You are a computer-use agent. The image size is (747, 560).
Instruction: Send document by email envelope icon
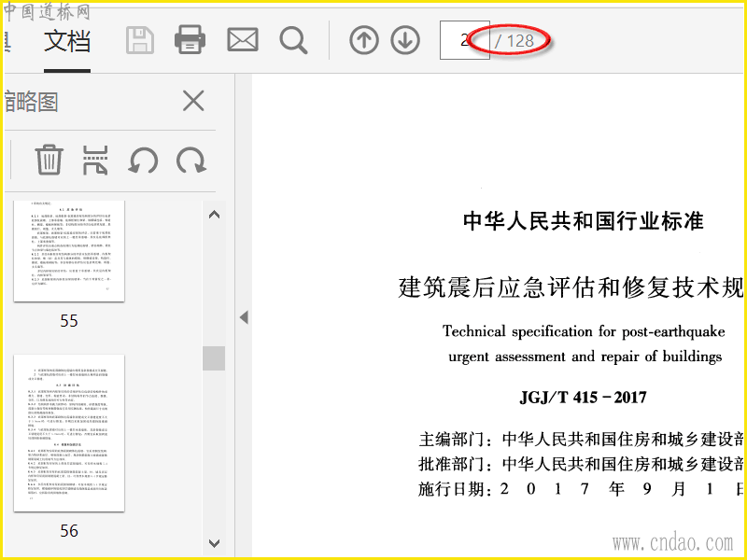(x=243, y=39)
